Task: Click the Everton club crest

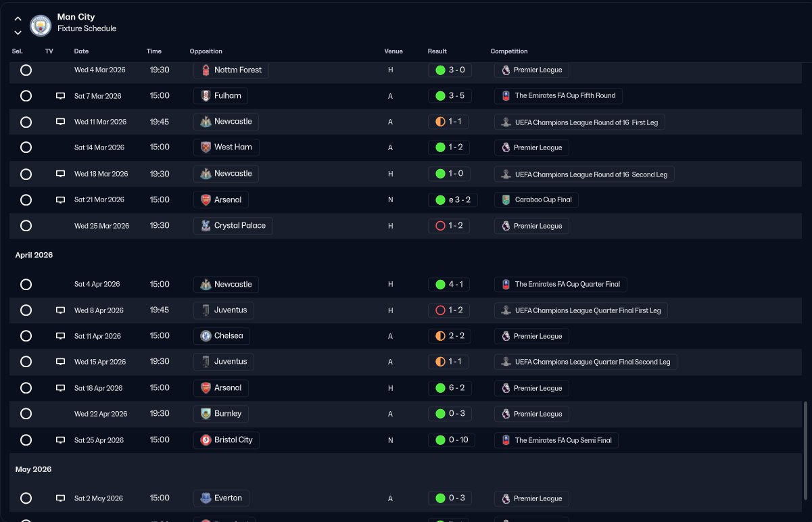Action: point(206,498)
